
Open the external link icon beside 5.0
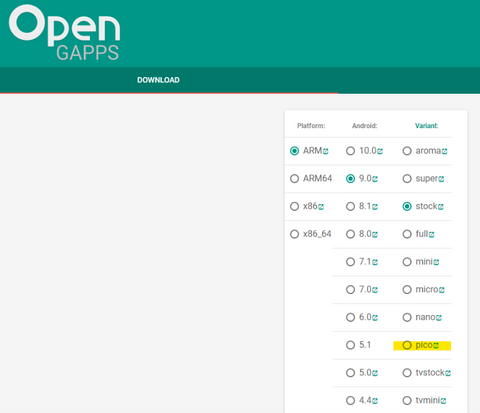coord(375,373)
